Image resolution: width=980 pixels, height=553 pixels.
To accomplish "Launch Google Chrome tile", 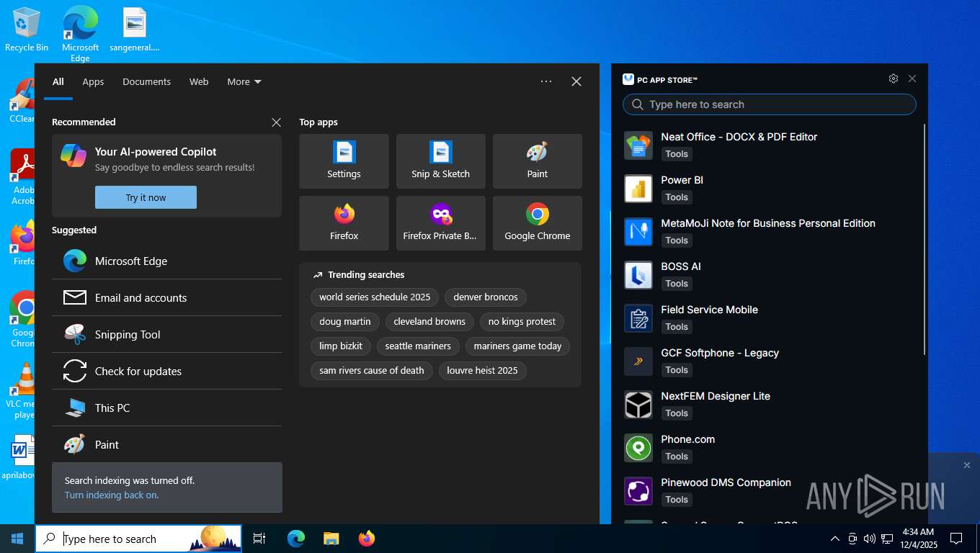I will click(x=537, y=223).
